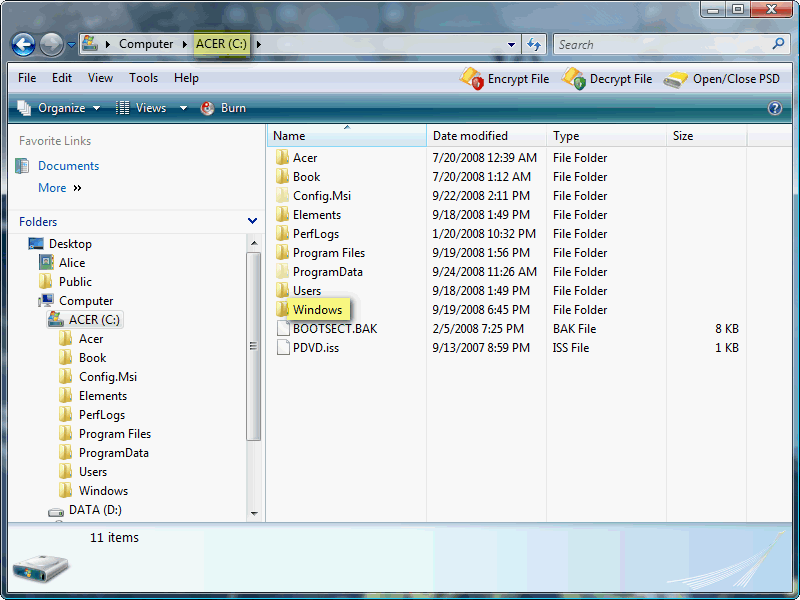
Task: Click the drive icon in details pane
Action: [40, 568]
